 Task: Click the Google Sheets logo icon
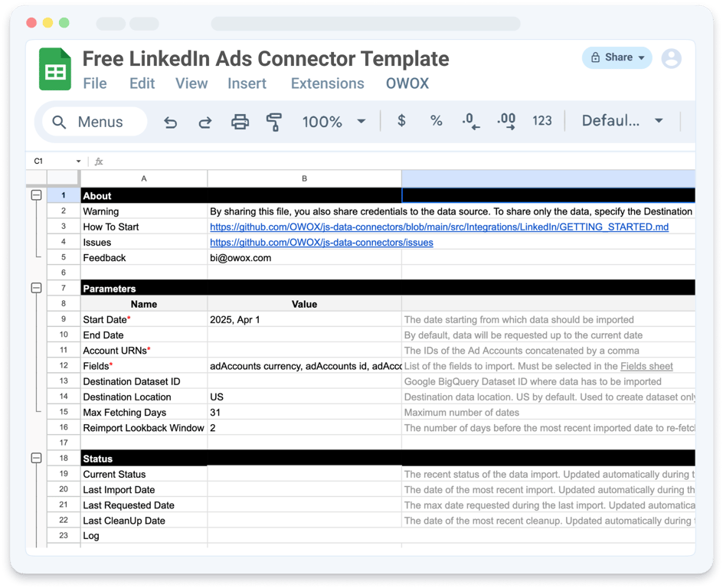(x=55, y=69)
